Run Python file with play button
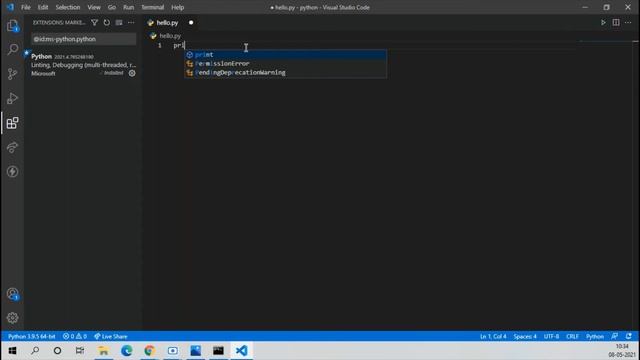Viewport: 640px width, 360px height. click(x=603, y=22)
